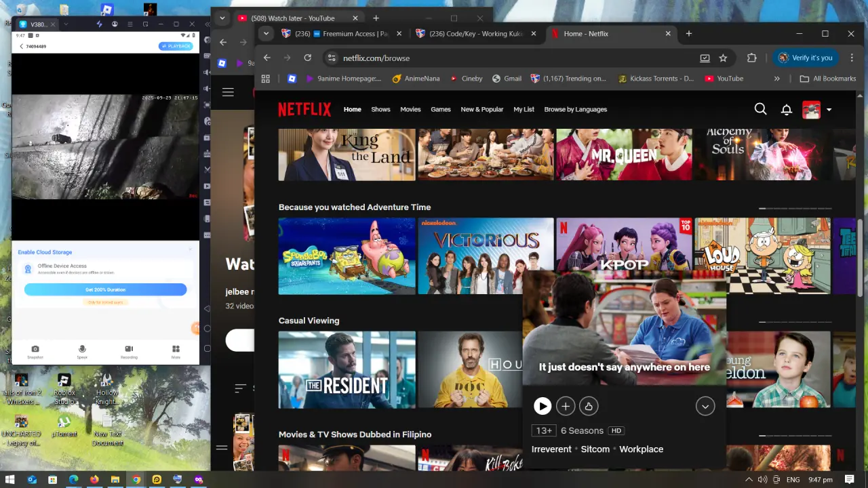Viewport: 868px width, 488px height.
Task: Open the install or cast icon in address bar
Action: 705,58
